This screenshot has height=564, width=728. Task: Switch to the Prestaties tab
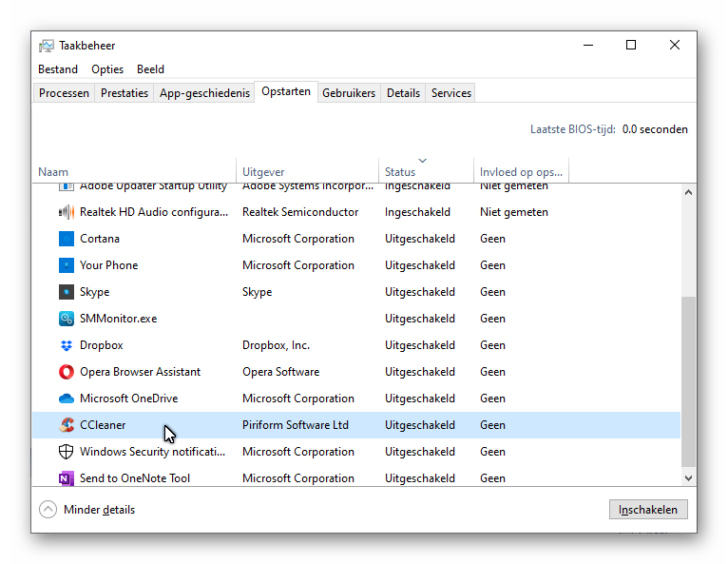pos(125,93)
